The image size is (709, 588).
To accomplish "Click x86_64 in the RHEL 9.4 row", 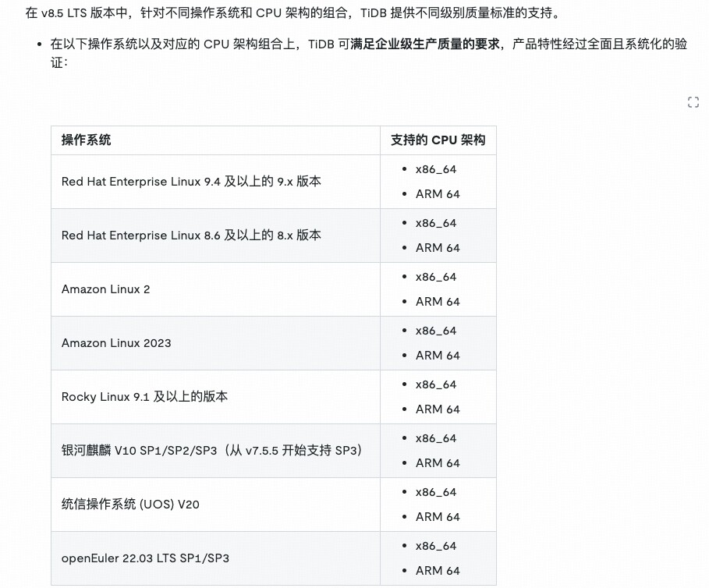I will click(x=436, y=169).
